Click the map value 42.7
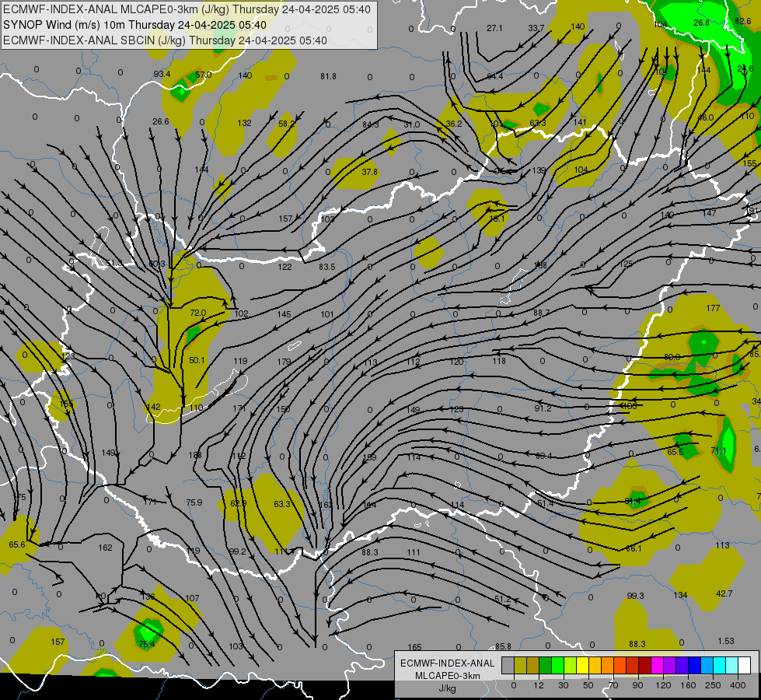This screenshot has width=761, height=700. (724, 593)
